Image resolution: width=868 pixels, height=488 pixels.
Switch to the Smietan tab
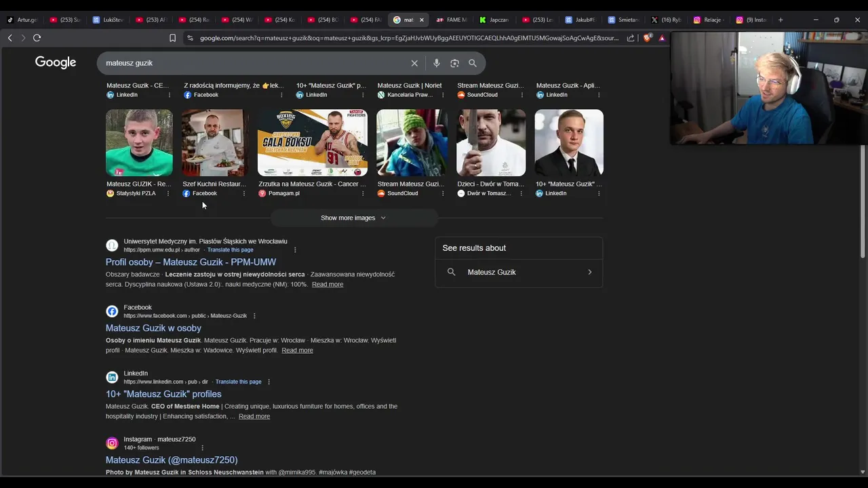623,20
